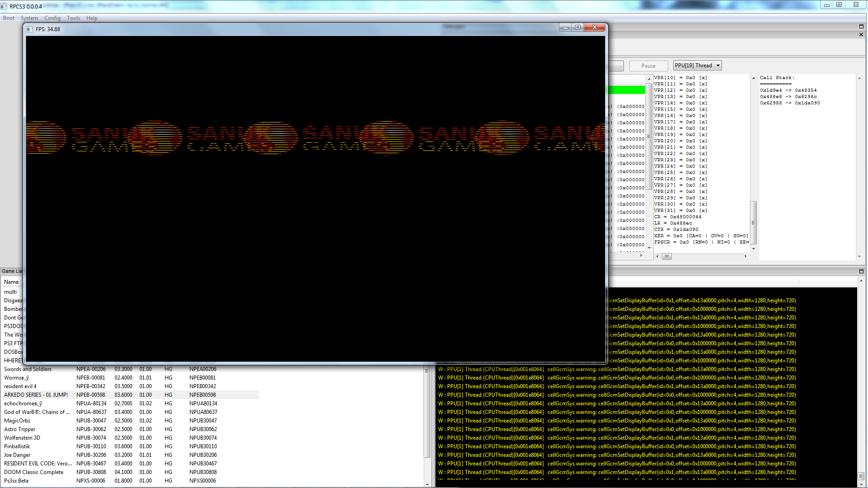Float the log panel with its dock icon
The width and height of the screenshot is (868, 488).
[x=861, y=271]
